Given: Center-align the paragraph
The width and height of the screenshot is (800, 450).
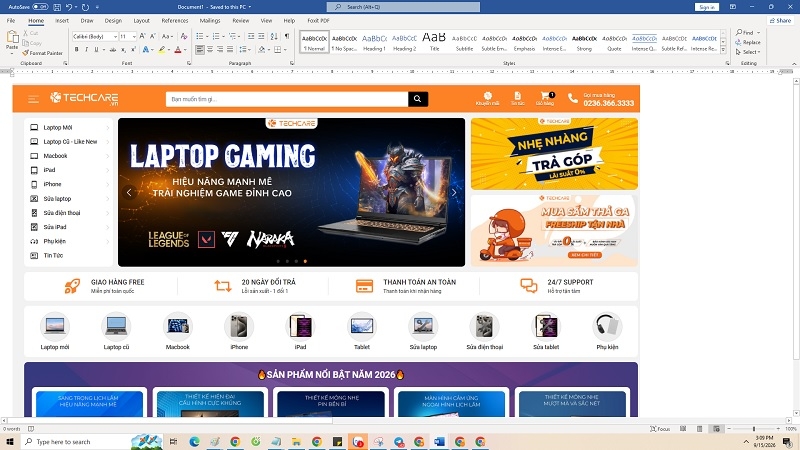Looking at the screenshot, I should coord(210,49).
